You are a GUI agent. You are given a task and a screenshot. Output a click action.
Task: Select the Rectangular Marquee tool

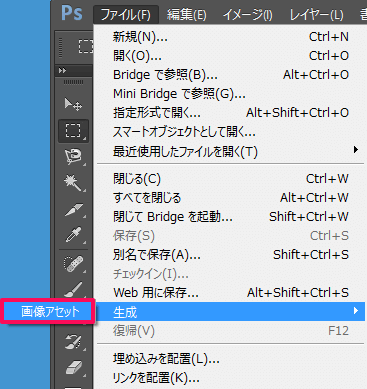point(73,131)
